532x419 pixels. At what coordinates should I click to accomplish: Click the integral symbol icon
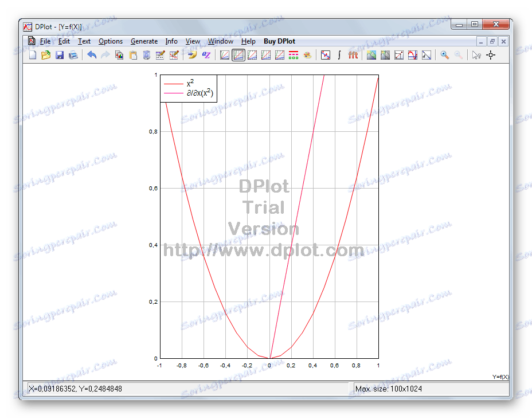(x=339, y=55)
